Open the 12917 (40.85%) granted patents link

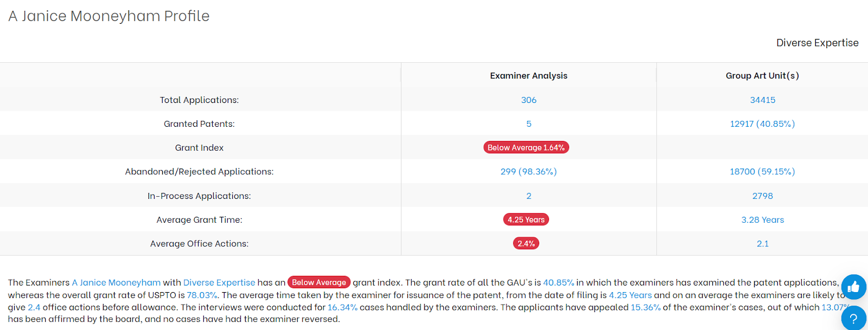tap(763, 124)
